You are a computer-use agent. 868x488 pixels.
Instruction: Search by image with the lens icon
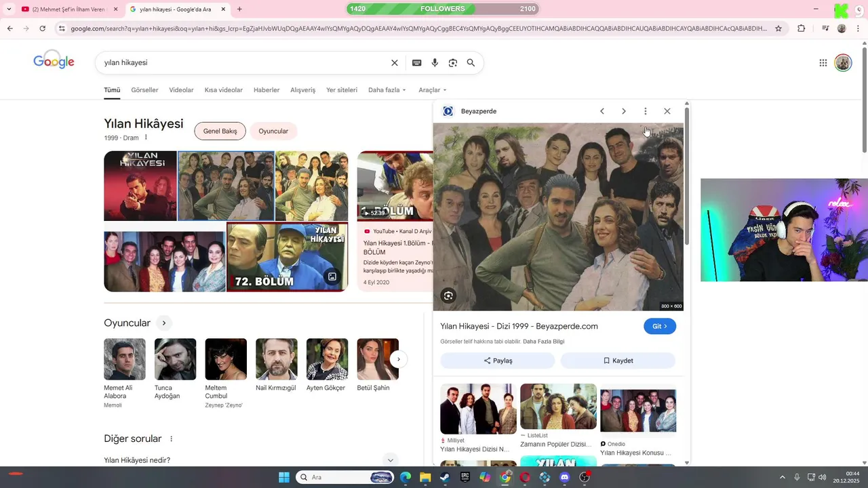[x=453, y=62]
